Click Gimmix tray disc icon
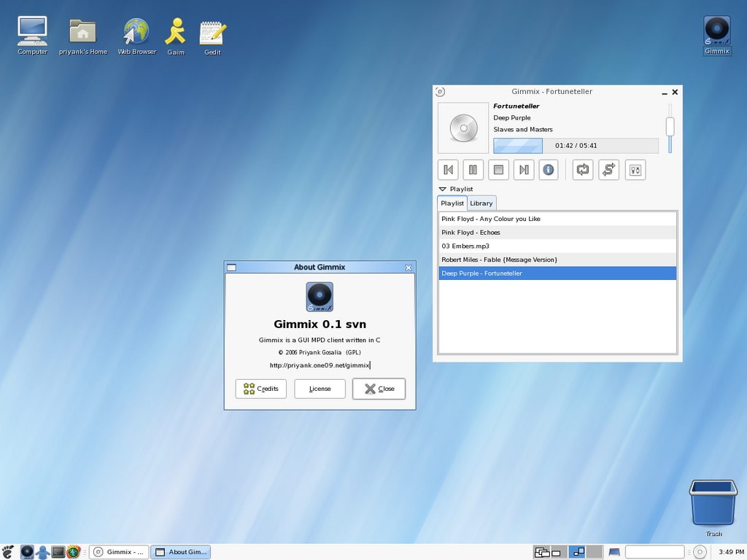Image resolution: width=747 pixels, height=560 pixels. 700,552
